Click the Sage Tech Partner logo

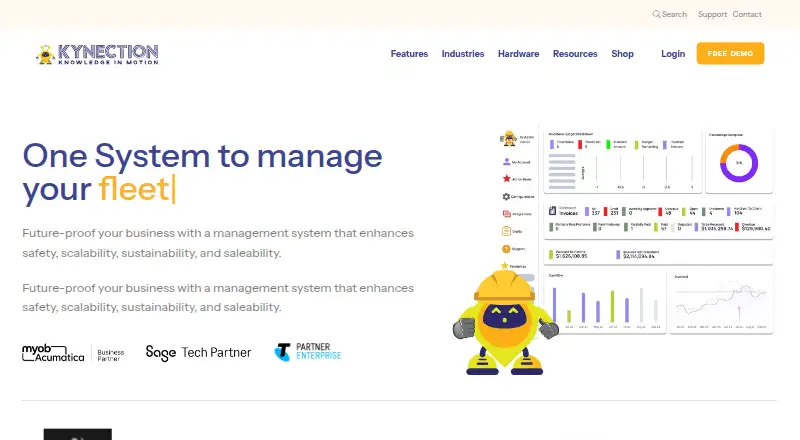pyautogui.click(x=198, y=353)
